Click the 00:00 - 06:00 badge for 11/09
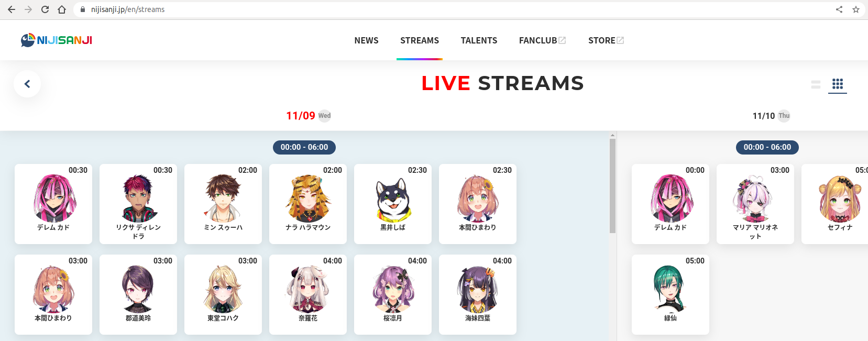The image size is (868, 341). [x=304, y=147]
